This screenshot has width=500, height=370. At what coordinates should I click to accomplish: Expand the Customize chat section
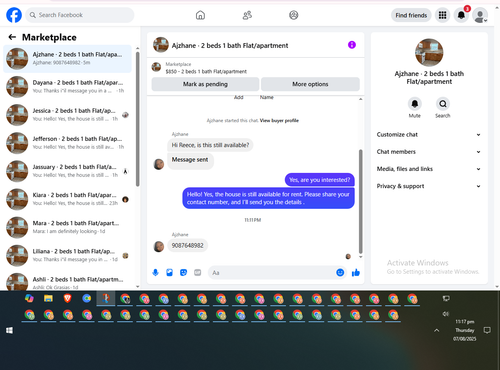tap(429, 135)
